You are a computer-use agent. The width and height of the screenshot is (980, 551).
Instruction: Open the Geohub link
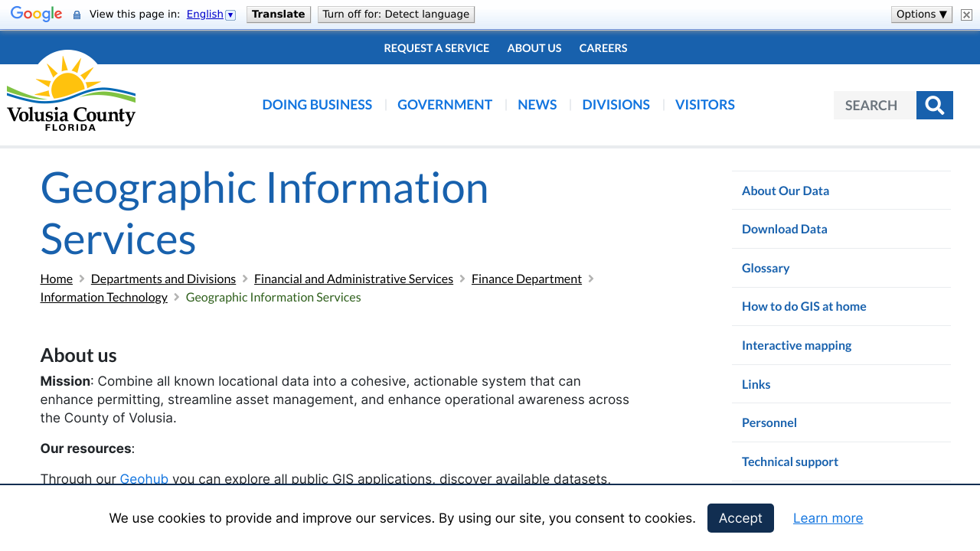(x=144, y=478)
